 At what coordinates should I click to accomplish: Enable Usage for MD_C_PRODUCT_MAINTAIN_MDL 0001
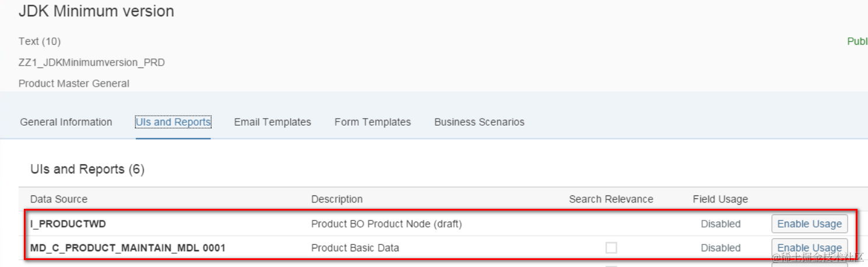tap(809, 248)
